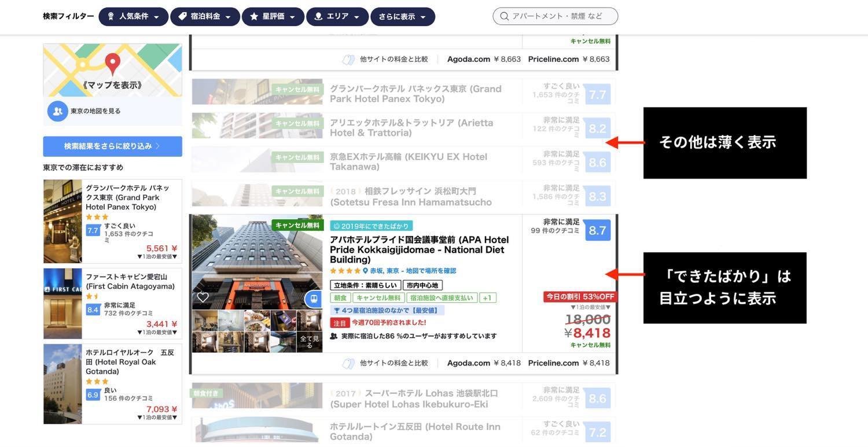
Task: Click the 8.2 badge for Arietta Hotel
Action: click(597, 128)
